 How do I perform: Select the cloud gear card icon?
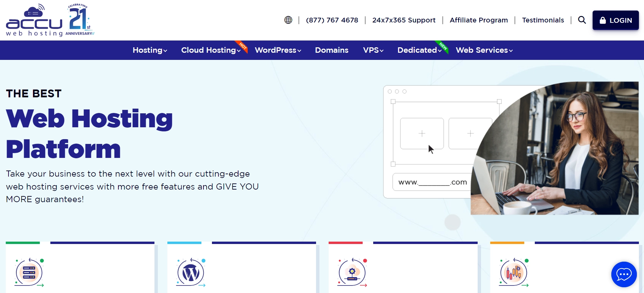pyautogui.click(x=352, y=273)
